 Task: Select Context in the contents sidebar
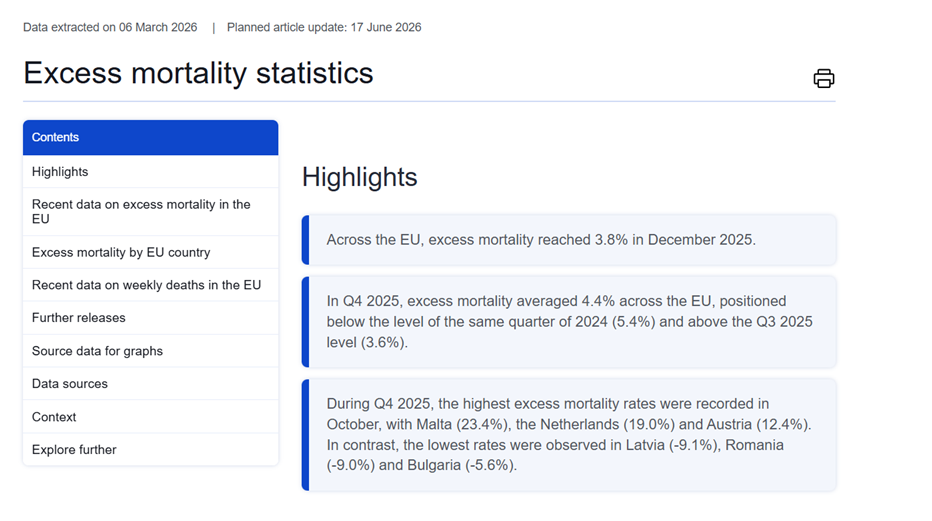click(x=54, y=417)
